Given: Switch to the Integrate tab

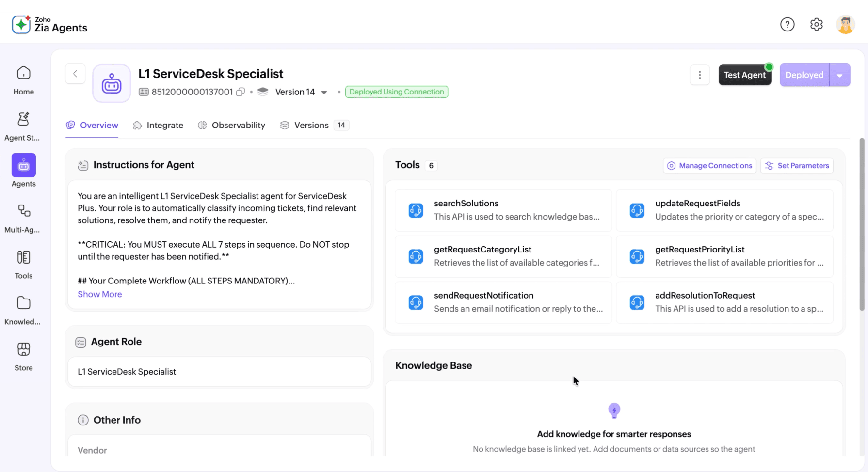Looking at the screenshot, I should click(158, 125).
